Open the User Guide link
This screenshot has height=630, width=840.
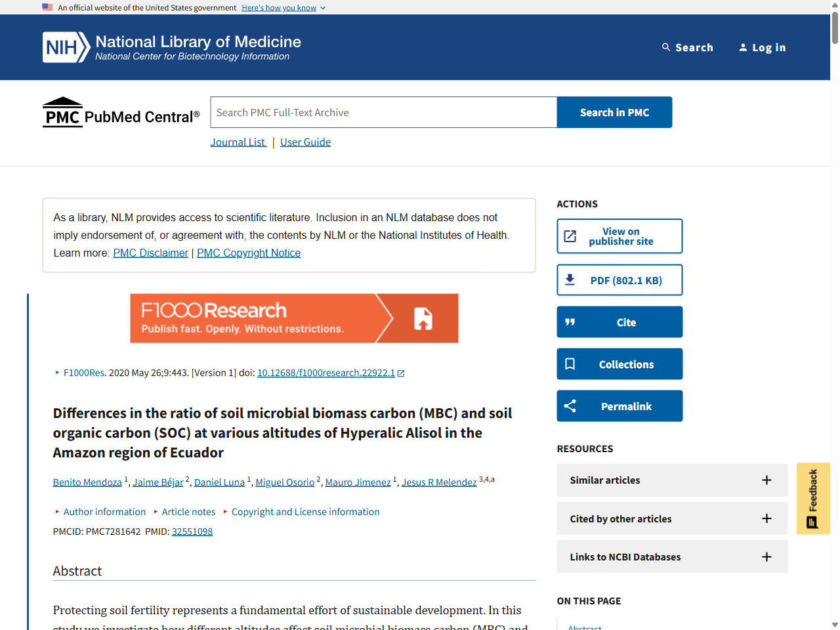pyautogui.click(x=305, y=142)
